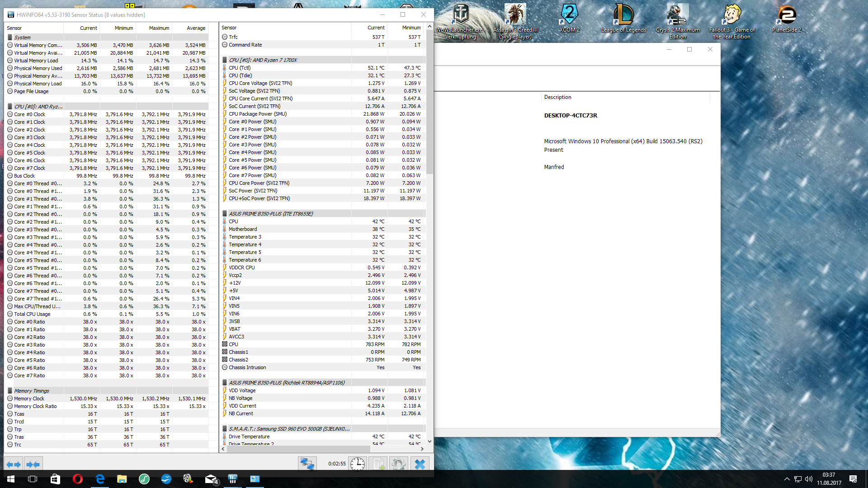Close sensors with the blue X button
This screenshot has width=868, height=488.
420,464
